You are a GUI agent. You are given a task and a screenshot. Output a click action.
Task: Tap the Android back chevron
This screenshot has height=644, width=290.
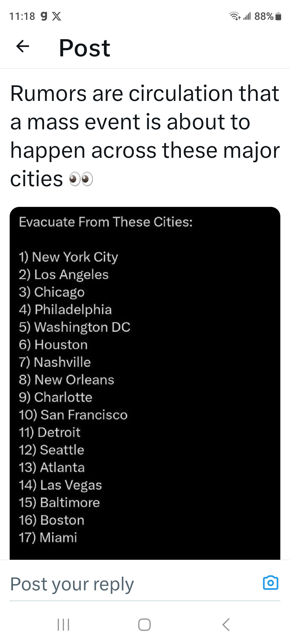(x=226, y=624)
